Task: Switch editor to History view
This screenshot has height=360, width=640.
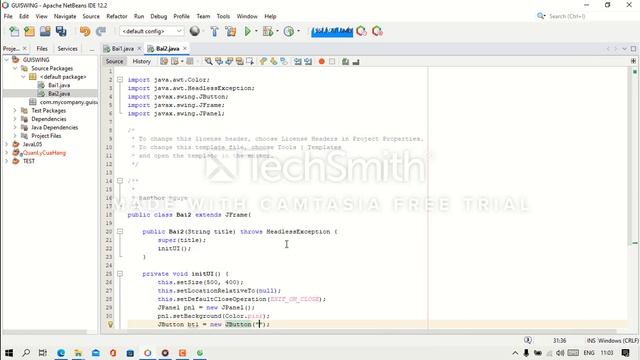Action: point(142,61)
